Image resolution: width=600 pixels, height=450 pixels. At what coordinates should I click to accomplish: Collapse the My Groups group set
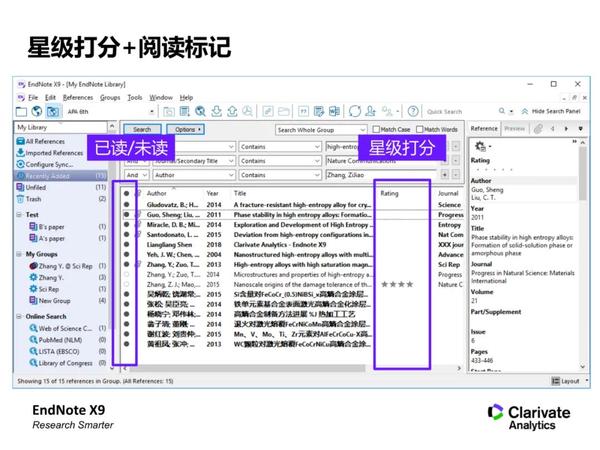[x=19, y=254]
